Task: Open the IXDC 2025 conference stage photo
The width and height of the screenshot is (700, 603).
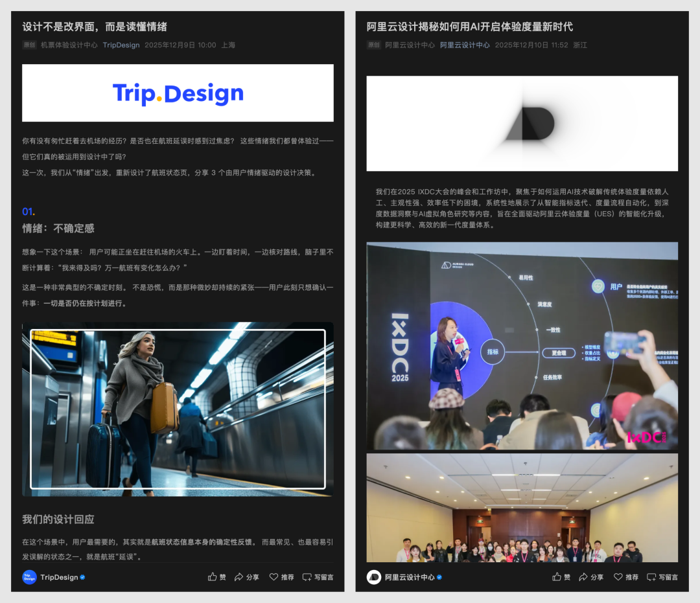Action: (522, 345)
